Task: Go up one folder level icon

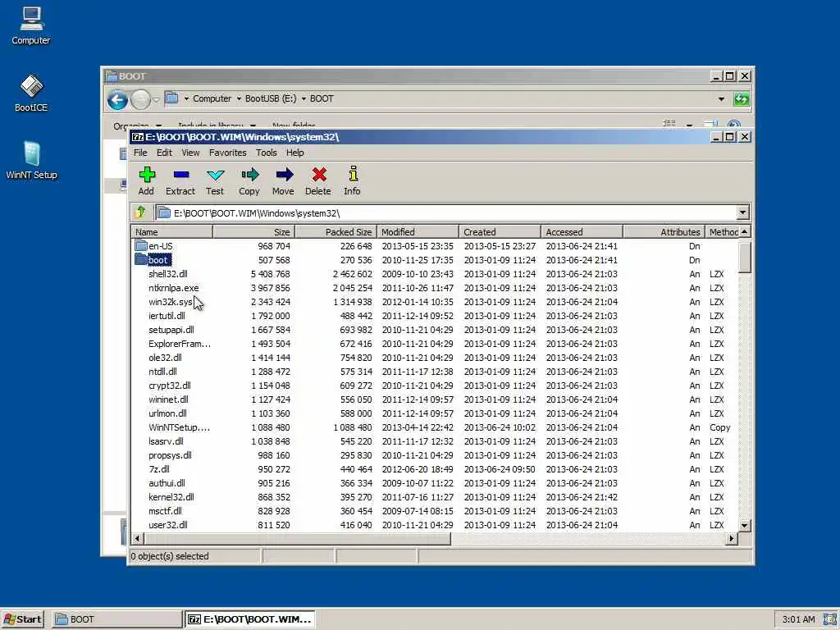Action: point(141,212)
